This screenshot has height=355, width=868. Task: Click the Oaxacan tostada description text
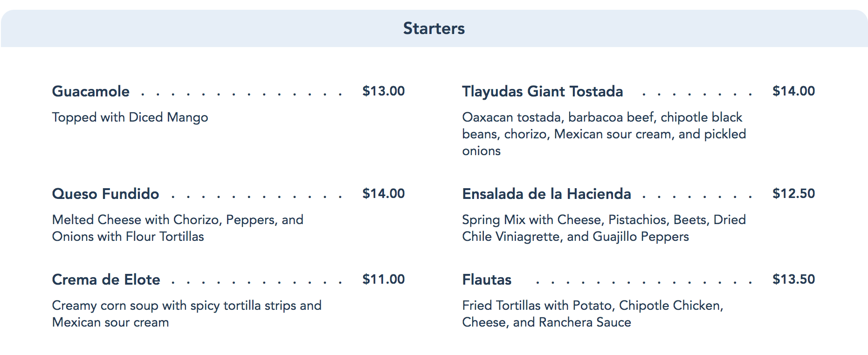click(604, 134)
